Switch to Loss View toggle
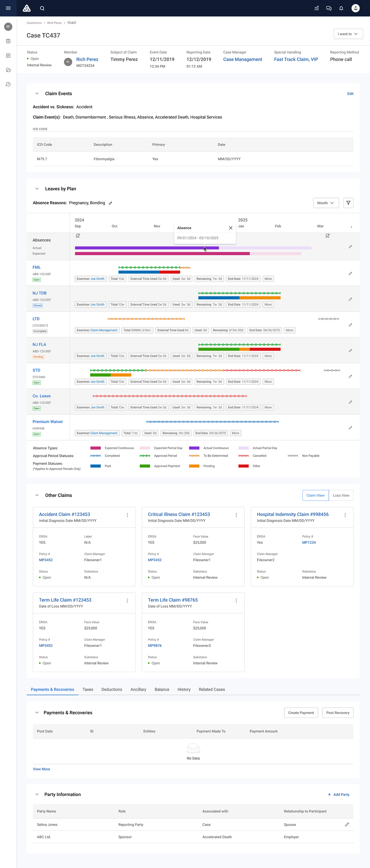This screenshot has height=868, width=370. 341,495
